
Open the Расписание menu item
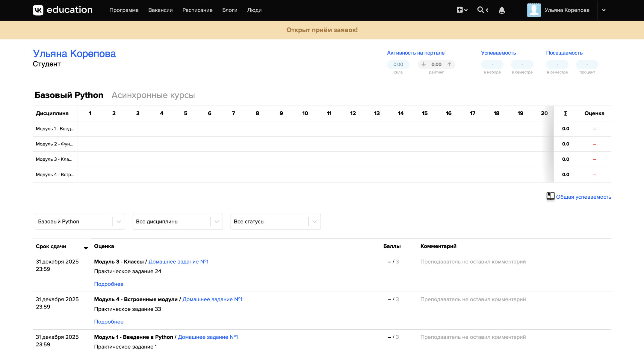click(197, 10)
